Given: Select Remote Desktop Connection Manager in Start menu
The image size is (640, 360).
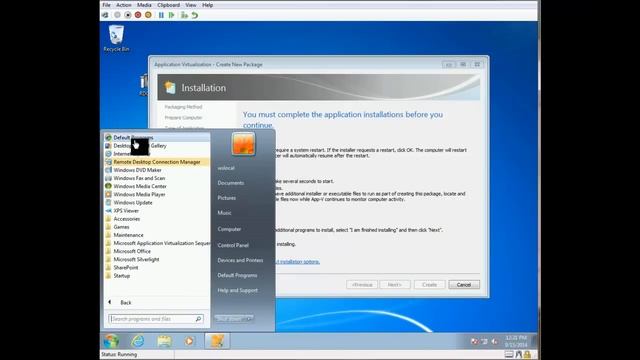Looking at the screenshot, I should pyautogui.click(x=157, y=162).
